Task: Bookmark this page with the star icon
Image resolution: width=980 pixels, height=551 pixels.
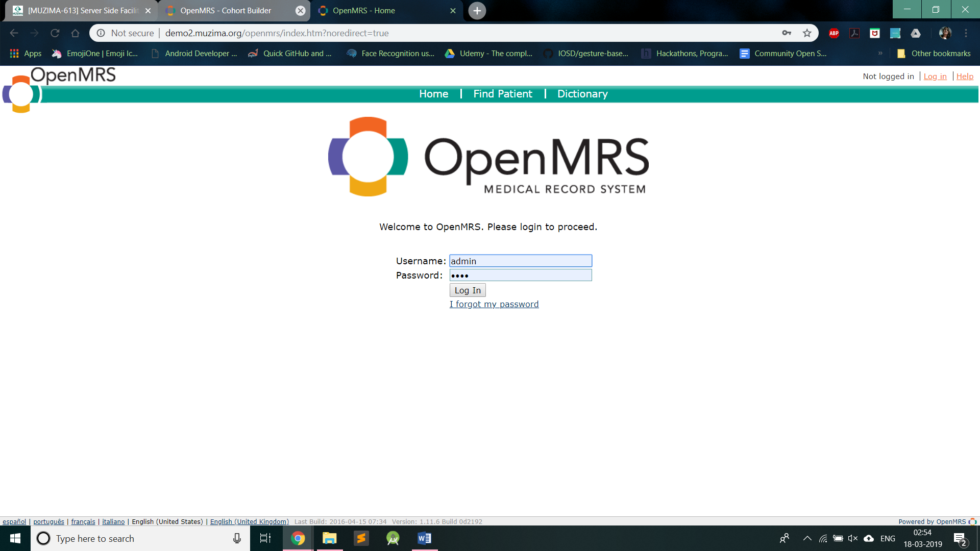Action: (x=807, y=33)
